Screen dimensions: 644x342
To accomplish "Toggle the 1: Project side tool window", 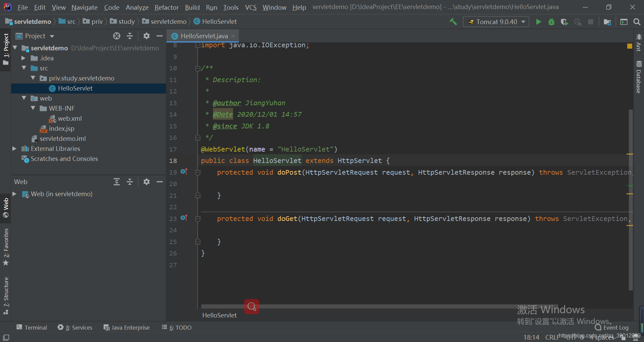I will [6, 49].
